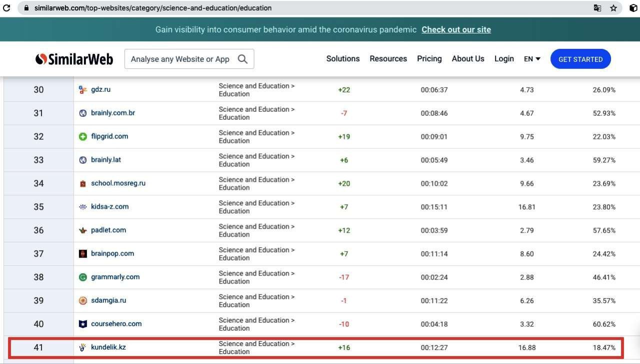Open the About Us menu
Image resolution: width=640 pixels, height=364 pixels.
coord(468,59)
